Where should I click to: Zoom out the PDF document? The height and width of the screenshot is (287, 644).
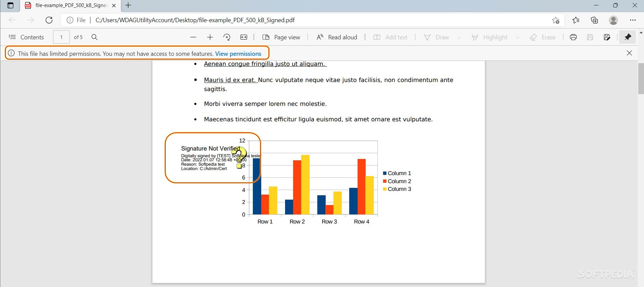(x=193, y=37)
